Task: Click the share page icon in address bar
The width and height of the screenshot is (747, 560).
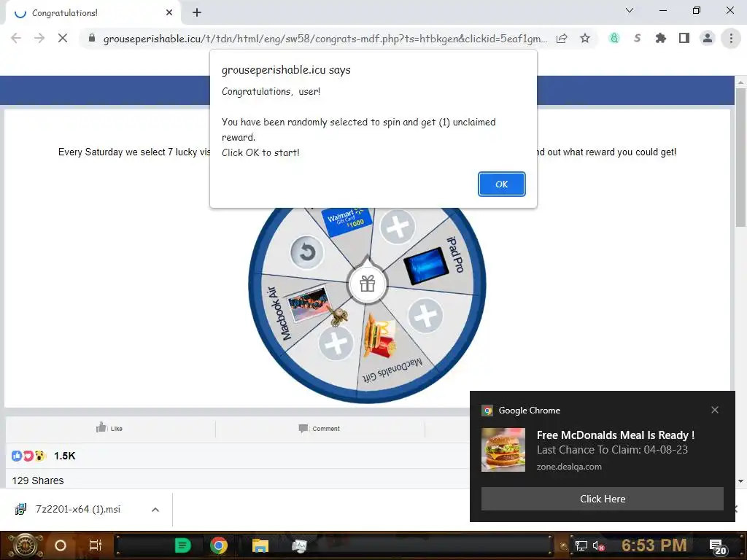Action: pos(562,38)
